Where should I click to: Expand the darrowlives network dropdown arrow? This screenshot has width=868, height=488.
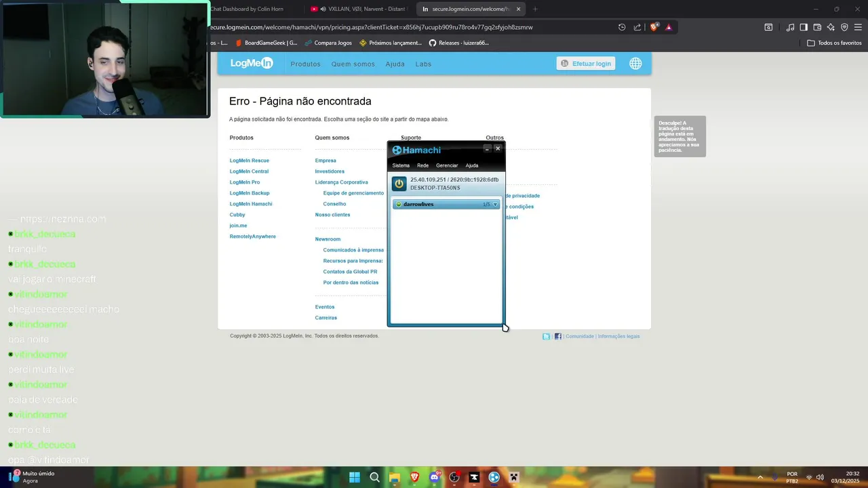pyautogui.click(x=495, y=204)
